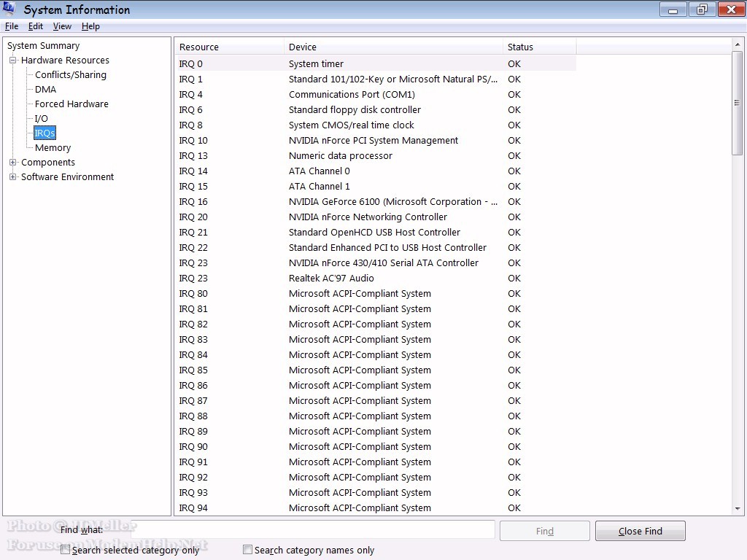Open the I/O category
This screenshot has width=747, height=560.
(41, 119)
